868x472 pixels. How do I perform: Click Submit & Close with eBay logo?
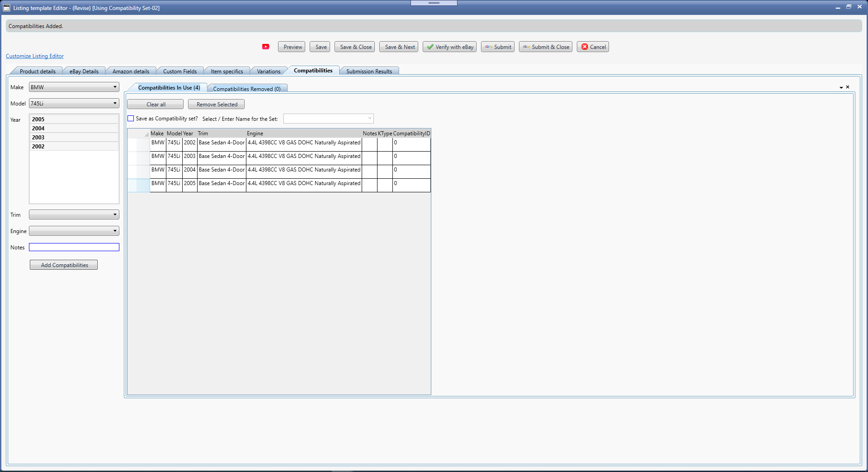click(546, 47)
